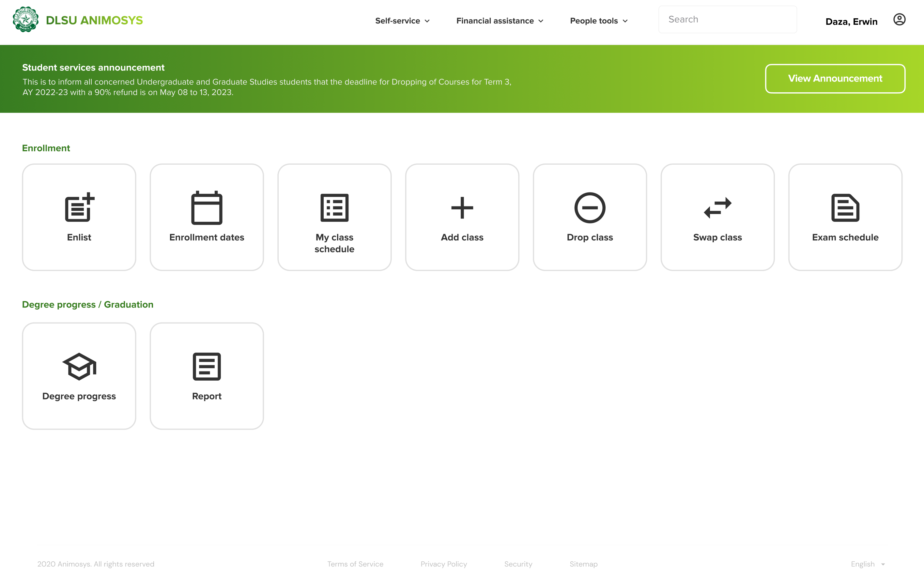The image size is (924, 575).
Task: Click the Exam schedule document icon
Action: [x=845, y=208]
